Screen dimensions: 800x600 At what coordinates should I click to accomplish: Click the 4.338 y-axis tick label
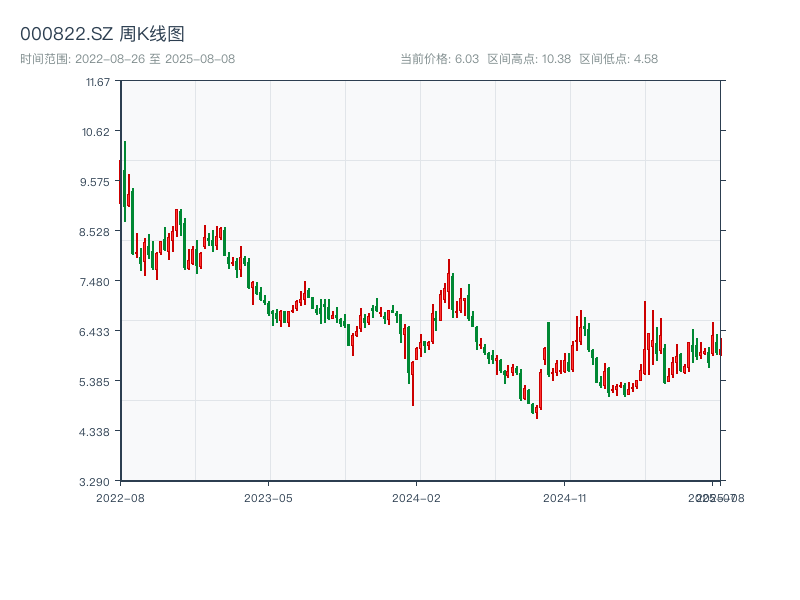(98, 431)
